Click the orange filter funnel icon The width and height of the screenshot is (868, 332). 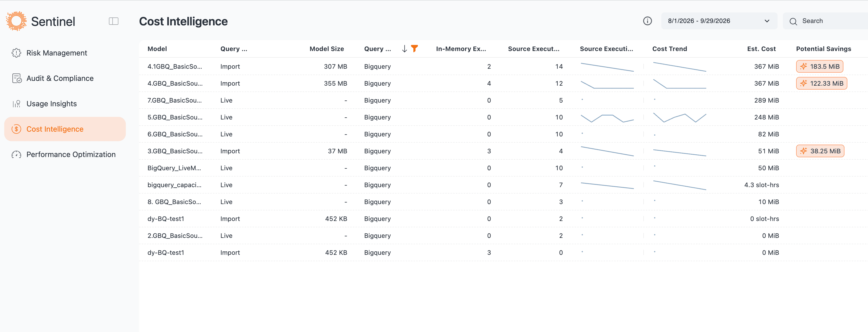pyautogui.click(x=414, y=49)
